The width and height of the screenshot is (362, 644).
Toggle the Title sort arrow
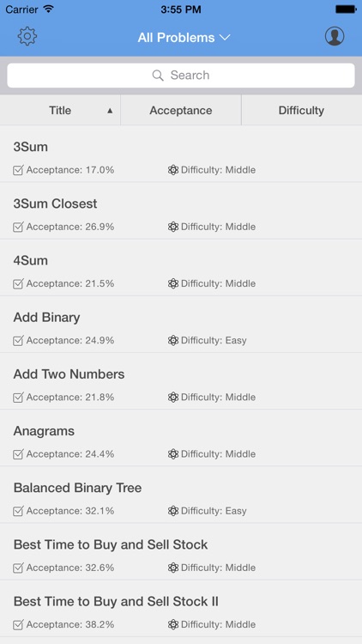(x=110, y=111)
